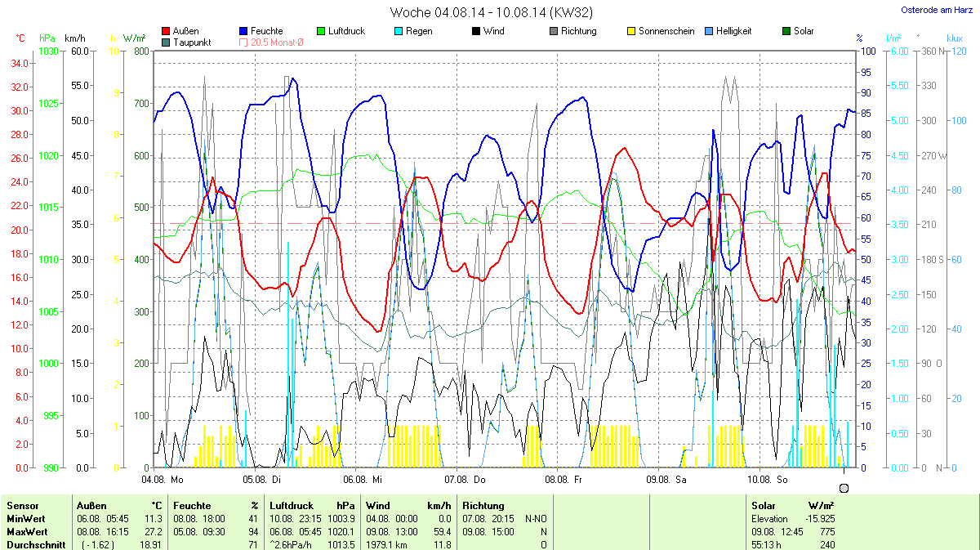The image size is (980, 550).
Task: Click the teal Taupunkt legend square
Action: [x=167, y=42]
